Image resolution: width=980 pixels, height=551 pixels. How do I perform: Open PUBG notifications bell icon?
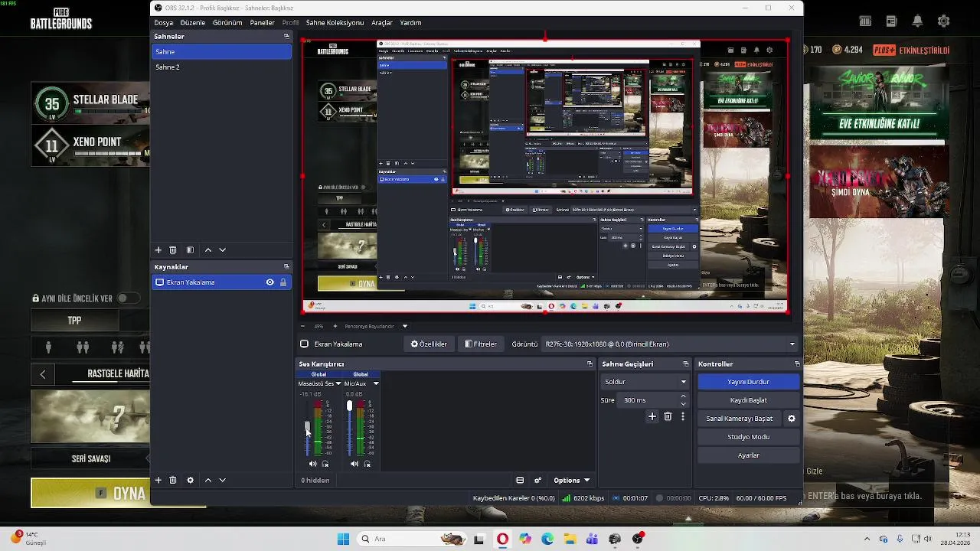point(917,21)
